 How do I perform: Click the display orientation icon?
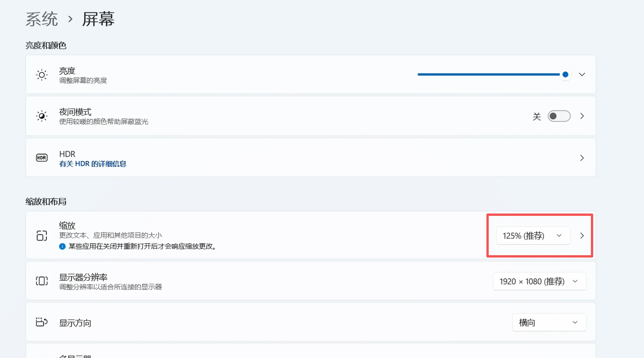(x=42, y=322)
